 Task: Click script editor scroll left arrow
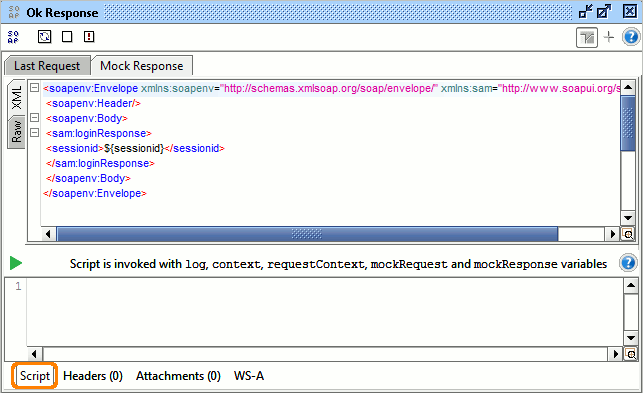click(x=34, y=354)
